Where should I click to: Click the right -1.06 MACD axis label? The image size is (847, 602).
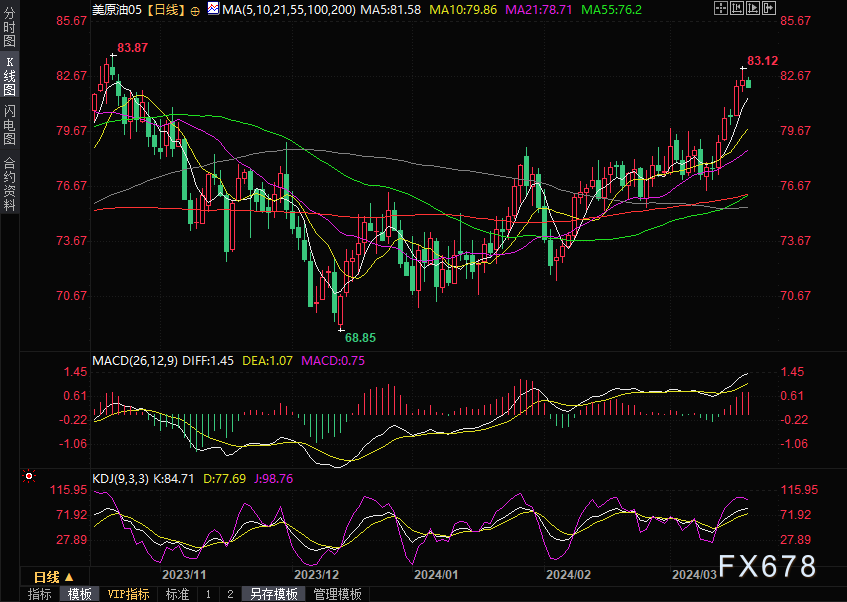point(794,444)
